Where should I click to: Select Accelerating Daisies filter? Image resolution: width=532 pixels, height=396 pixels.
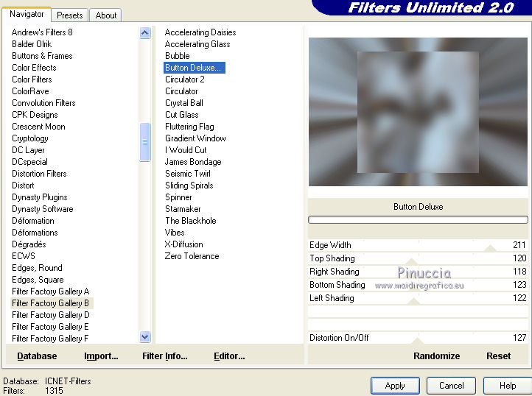[200, 32]
